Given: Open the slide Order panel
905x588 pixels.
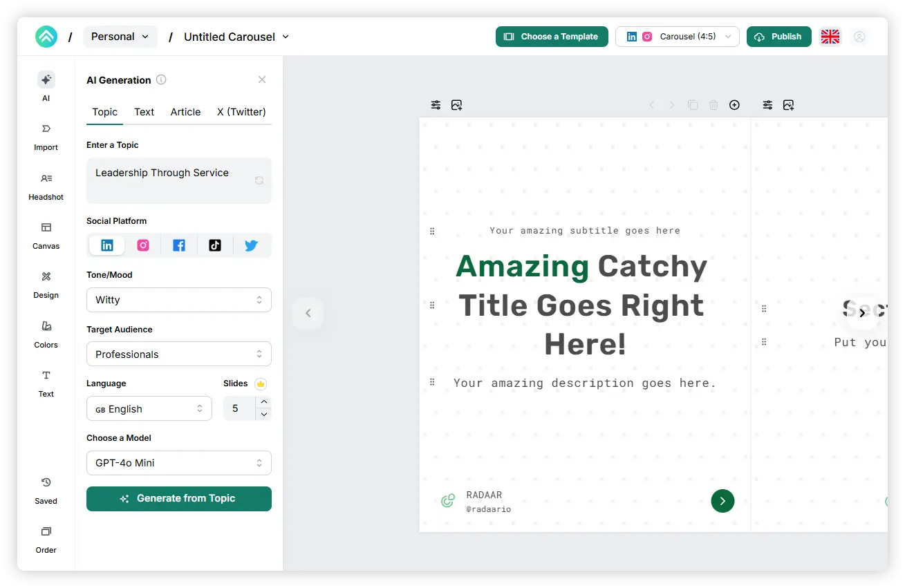Looking at the screenshot, I should coord(46,538).
